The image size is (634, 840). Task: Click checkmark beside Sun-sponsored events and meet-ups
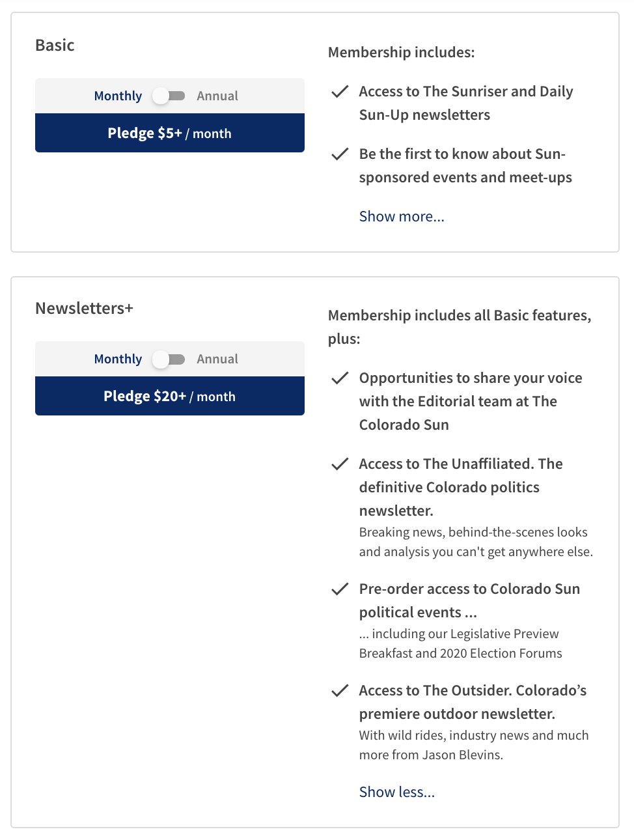tap(340, 154)
